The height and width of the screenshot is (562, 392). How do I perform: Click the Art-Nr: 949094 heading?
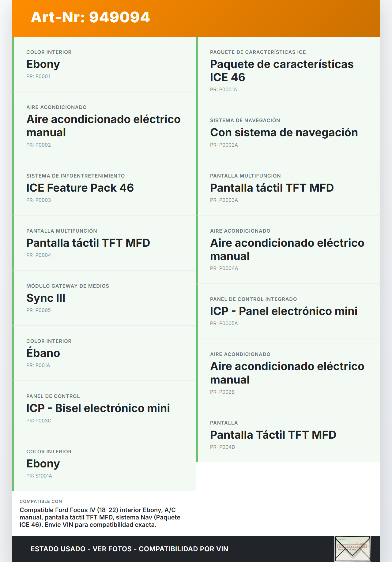pos(90,17)
